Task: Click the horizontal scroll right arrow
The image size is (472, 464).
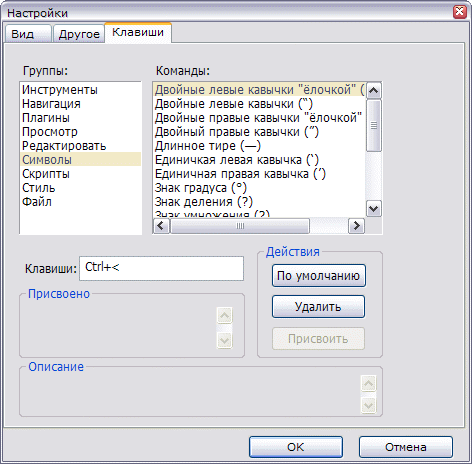Action: click(356, 226)
